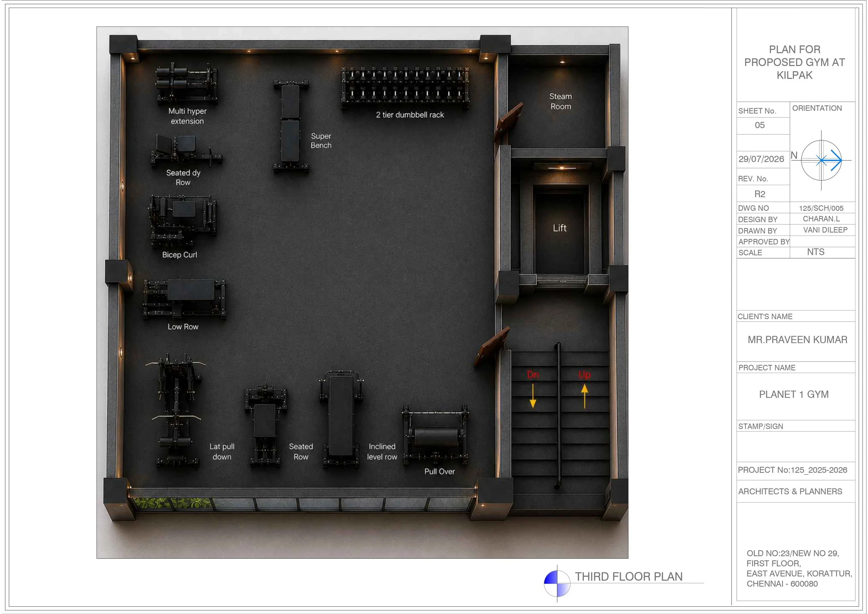
Task: Click the revision value 'R2'
Action: [760, 194]
